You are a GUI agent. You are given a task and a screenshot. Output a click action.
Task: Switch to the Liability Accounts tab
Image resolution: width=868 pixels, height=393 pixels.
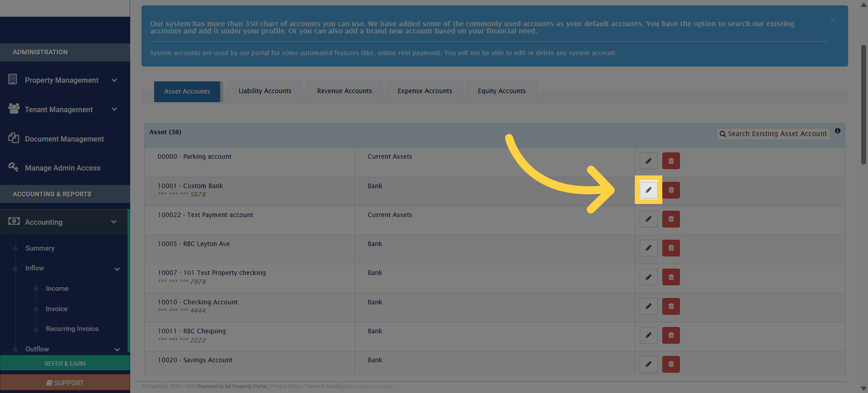coord(265,91)
